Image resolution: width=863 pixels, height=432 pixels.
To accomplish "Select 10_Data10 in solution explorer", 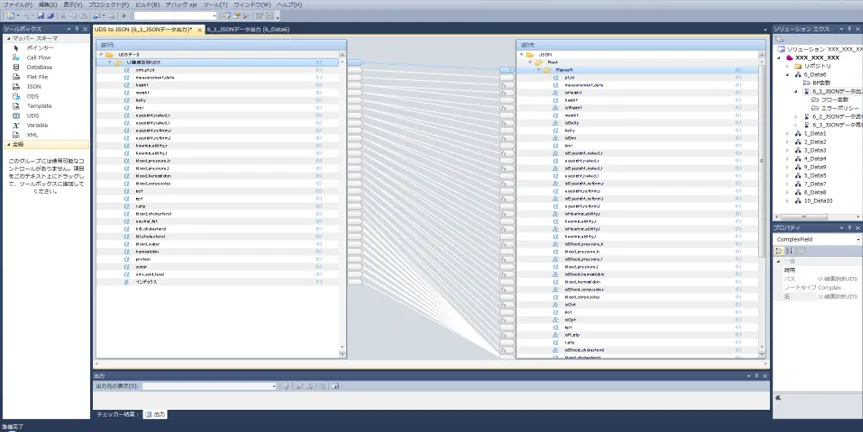I will coord(817,200).
